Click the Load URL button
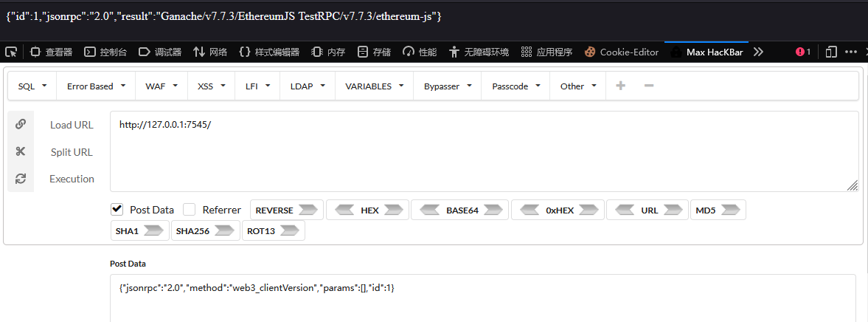The image size is (868, 322). pos(72,125)
